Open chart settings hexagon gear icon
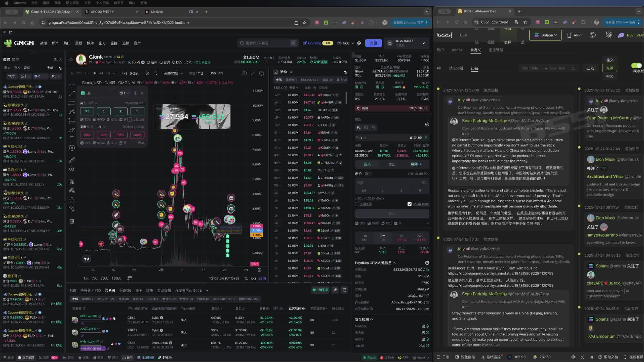The width and height of the screenshot is (644, 362). click(x=261, y=73)
